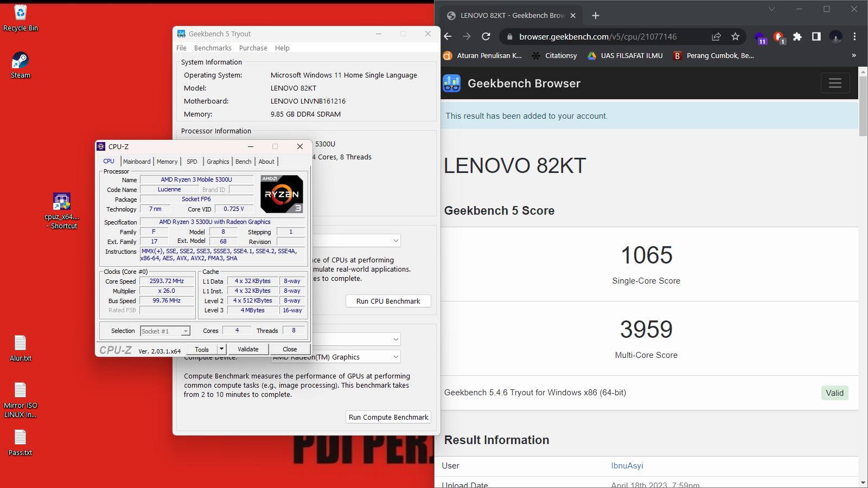Viewport: 868px width, 488px height.
Task: Open the Chrome side panel icon
Action: click(x=816, y=36)
